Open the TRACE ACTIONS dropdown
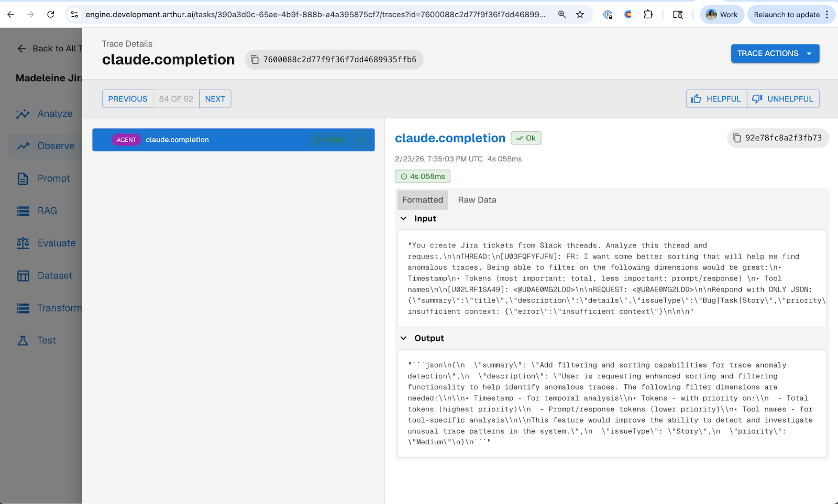The width and height of the screenshot is (838, 504). (775, 53)
